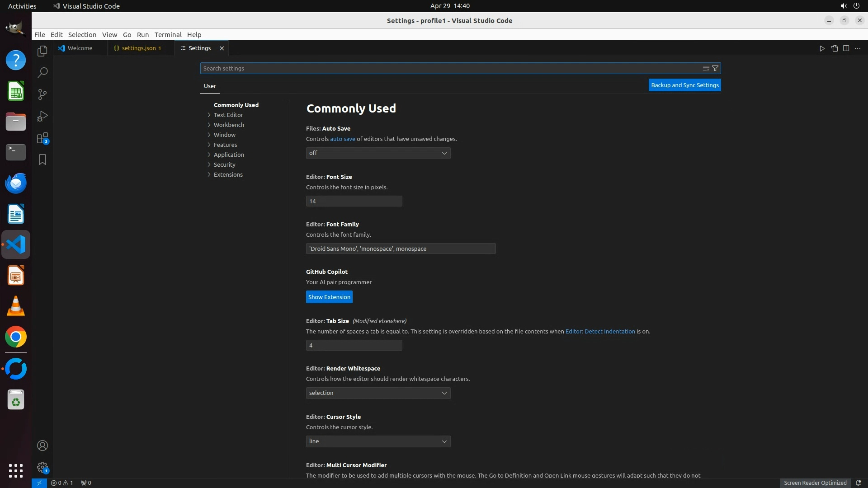The width and height of the screenshot is (868, 488).
Task: Click the split editor right icon
Action: click(x=846, y=48)
